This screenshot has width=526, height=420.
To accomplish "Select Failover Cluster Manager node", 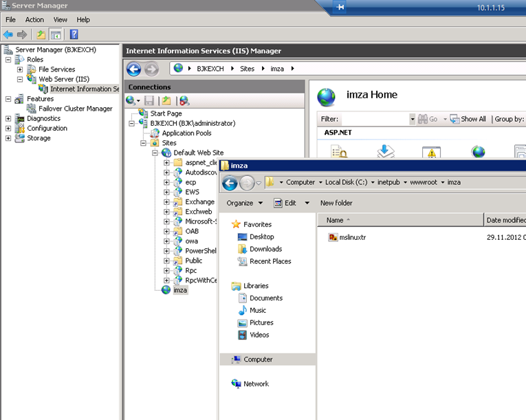I will tap(75, 109).
